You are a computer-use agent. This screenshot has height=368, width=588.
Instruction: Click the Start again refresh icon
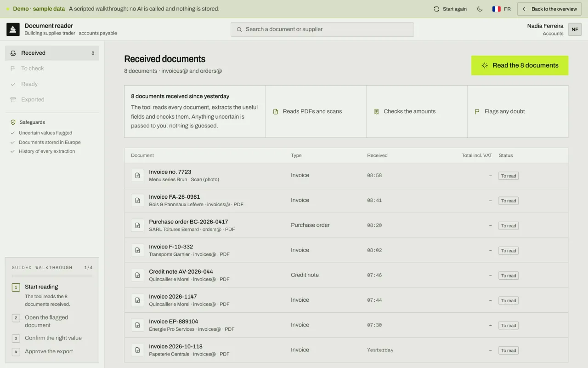tap(436, 9)
